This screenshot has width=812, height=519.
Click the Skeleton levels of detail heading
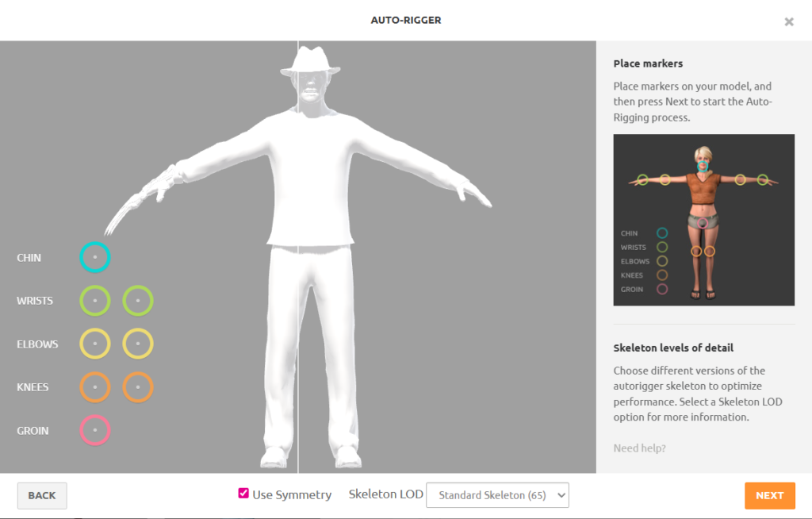(x=673, y=348)
